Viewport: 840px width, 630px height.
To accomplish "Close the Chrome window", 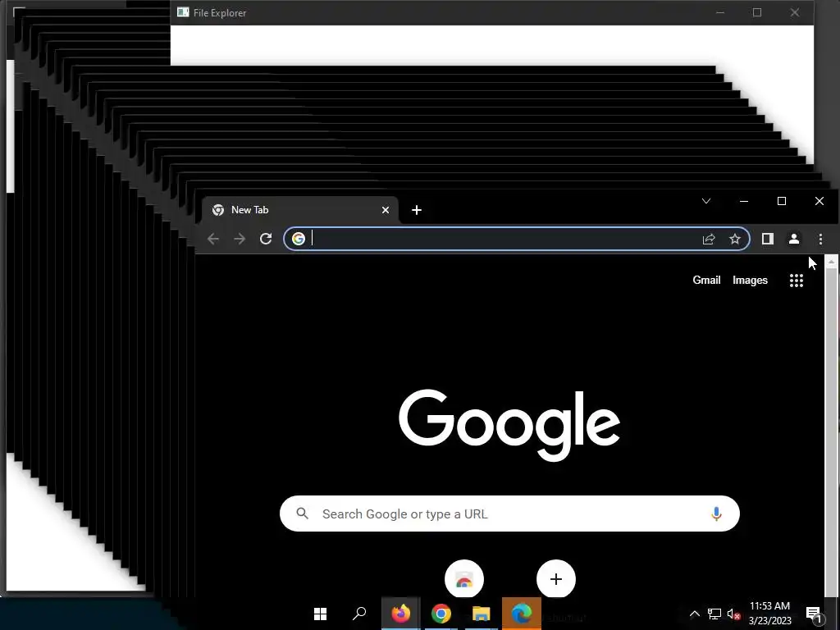I will click(819, 201).
